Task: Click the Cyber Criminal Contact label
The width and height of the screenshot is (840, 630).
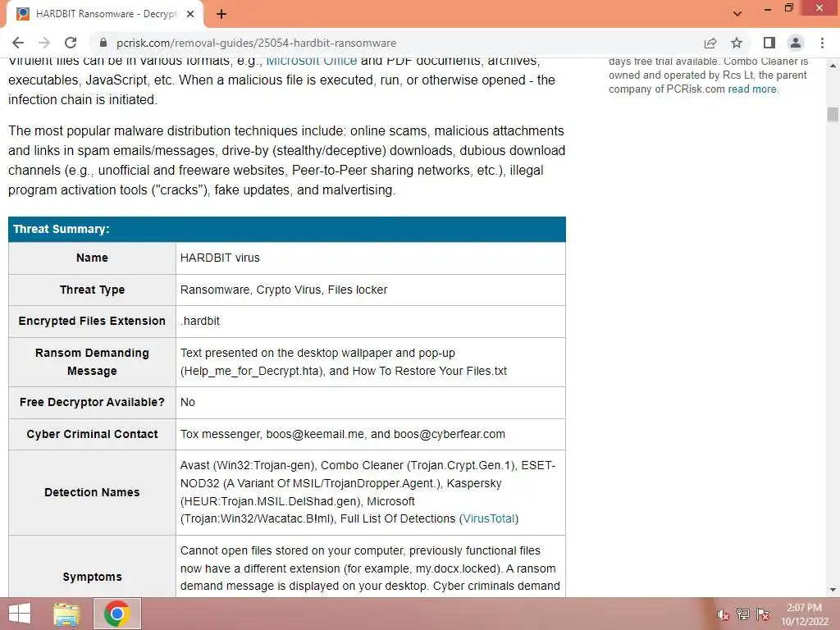Action: [92, 434]
